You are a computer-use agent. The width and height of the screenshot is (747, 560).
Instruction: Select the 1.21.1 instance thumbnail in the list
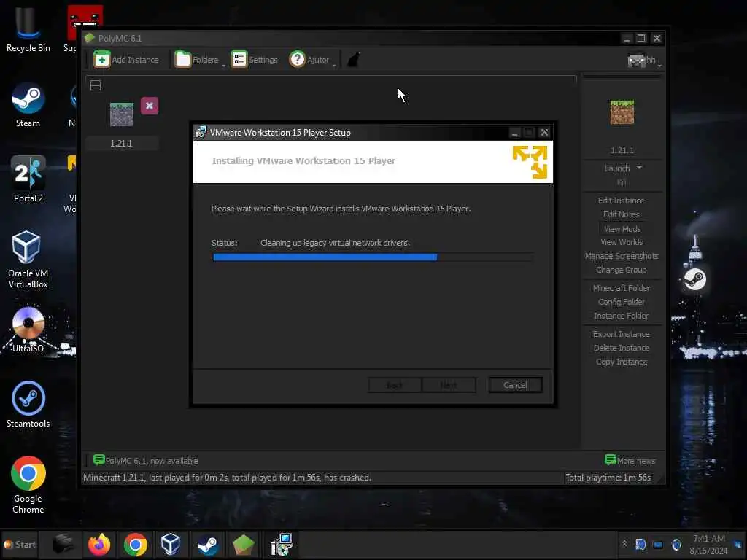(x=122, y=114)
